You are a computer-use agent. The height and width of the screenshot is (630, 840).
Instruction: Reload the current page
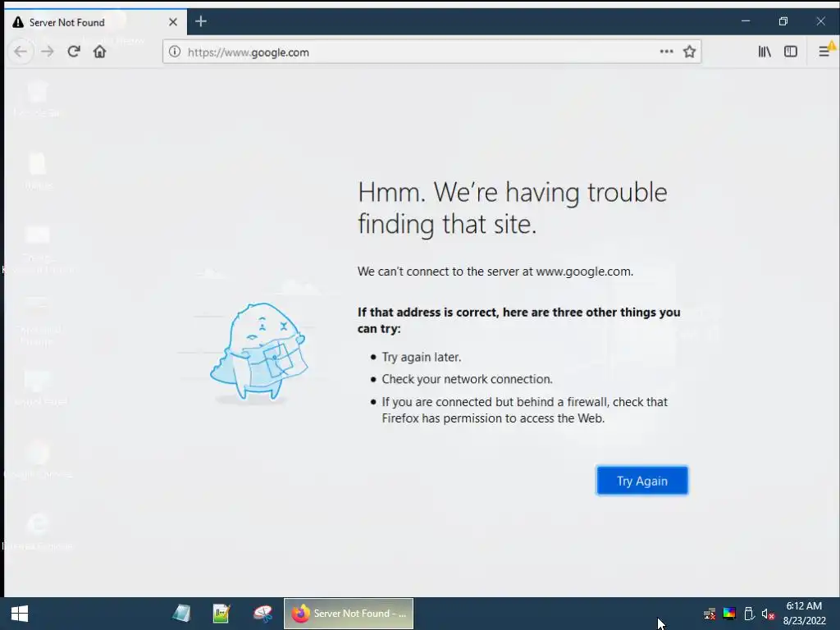coord(74,52)
